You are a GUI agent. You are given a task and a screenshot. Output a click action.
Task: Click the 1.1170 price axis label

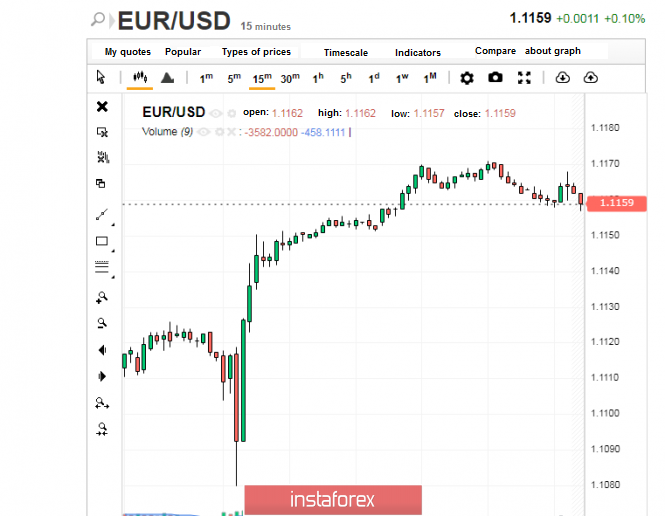[x=605, y=163]
